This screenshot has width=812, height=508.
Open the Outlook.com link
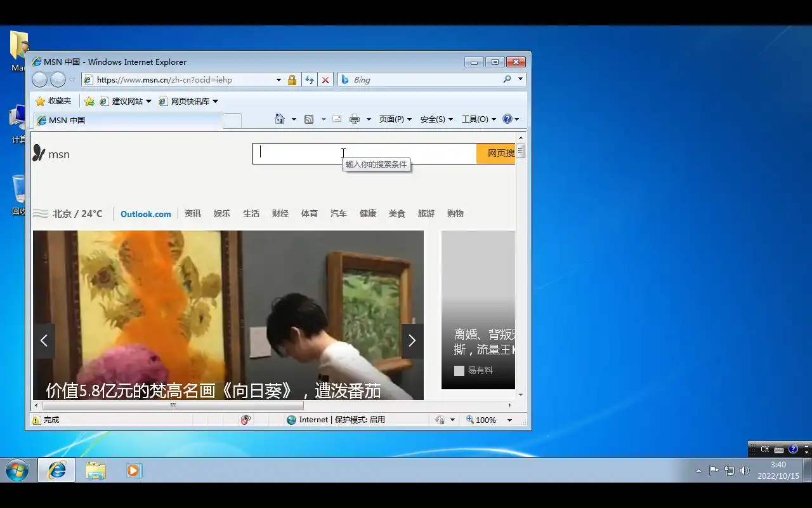[x=146, y=214]
